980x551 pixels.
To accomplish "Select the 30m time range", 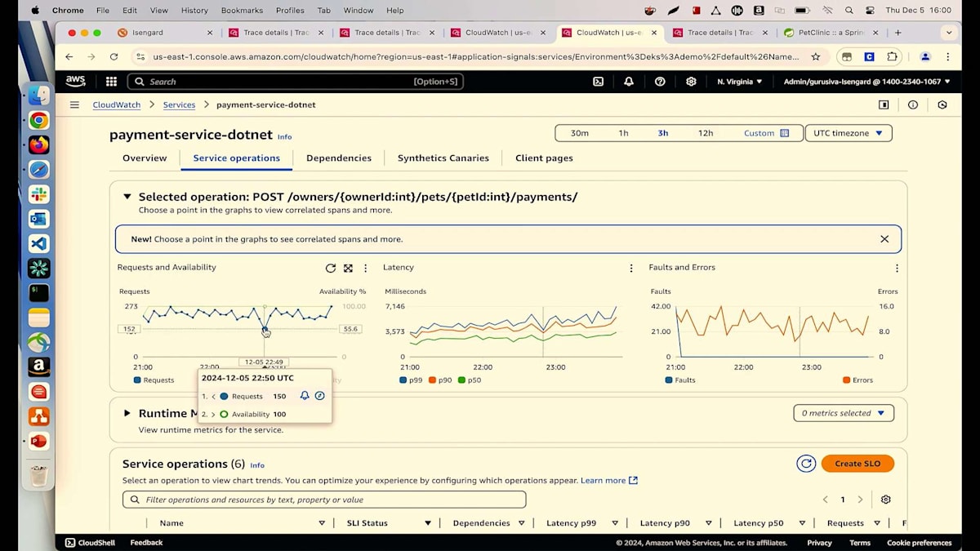I will 580,133.
